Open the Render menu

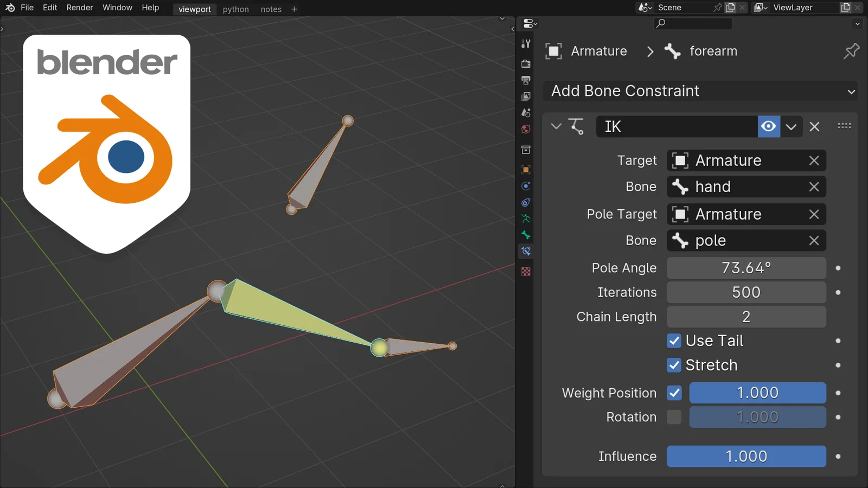pyautogui.click(x=79, y=8)
